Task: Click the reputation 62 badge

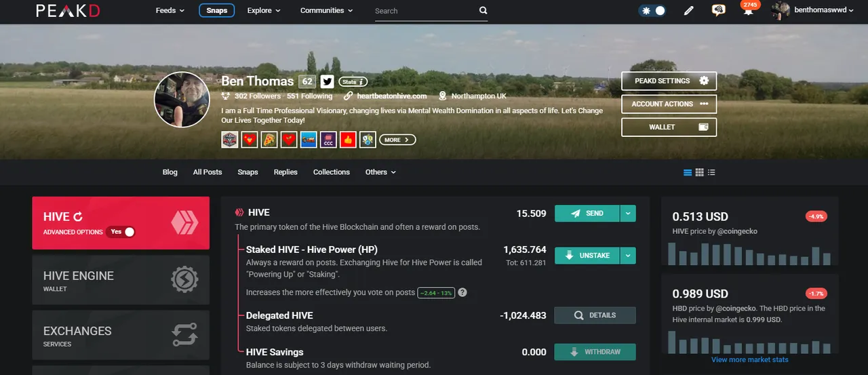Action: tap(307, 81)
